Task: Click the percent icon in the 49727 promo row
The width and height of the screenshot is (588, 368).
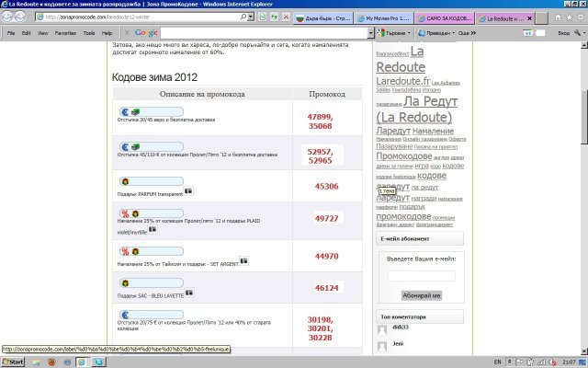Action: 124,214
